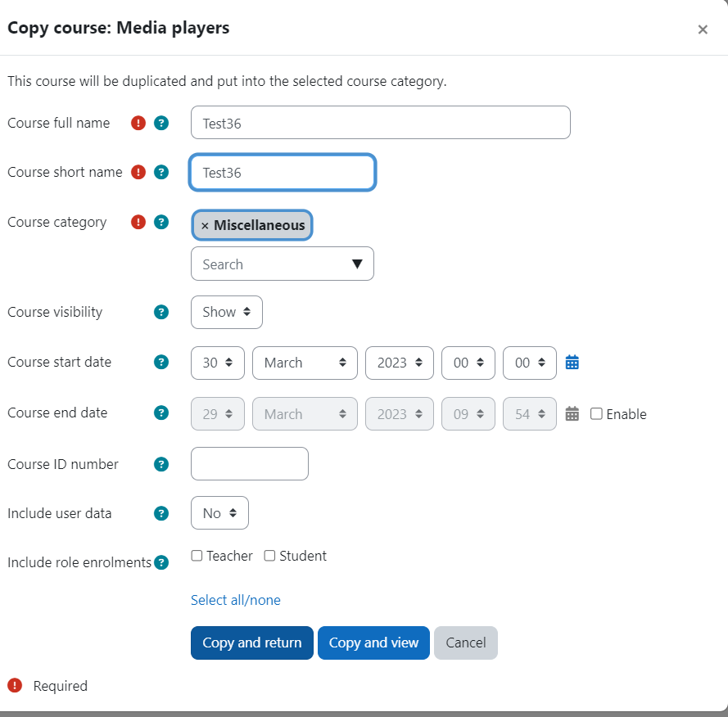Open the Include user data No dropdown

(x=219, y=513)
